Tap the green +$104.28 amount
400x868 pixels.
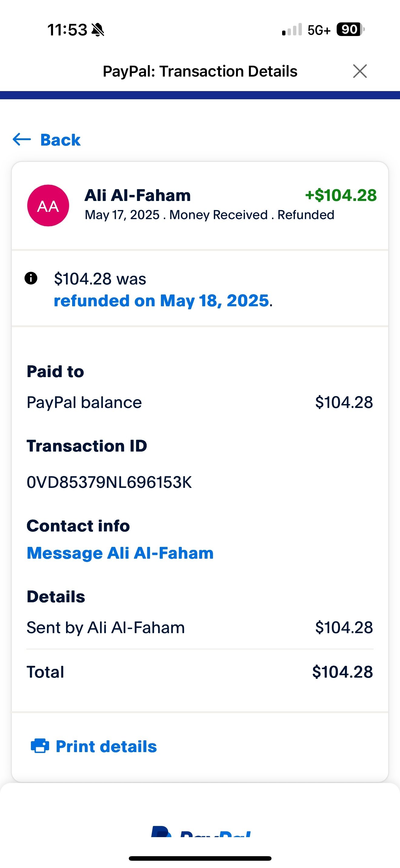[341, 196]
